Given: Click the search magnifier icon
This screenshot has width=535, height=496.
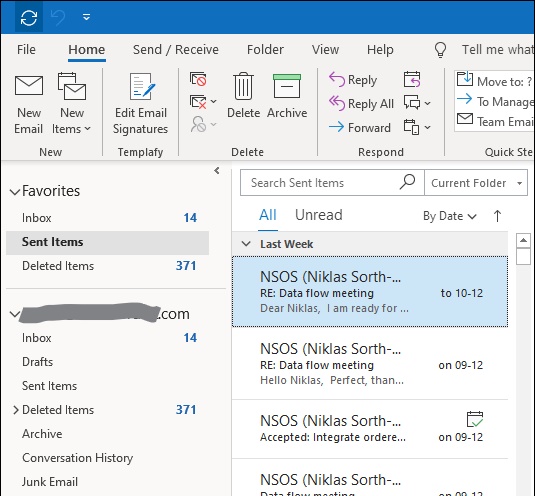Looking at the screenshot, I should pyautogui.click(x=407, y=182).
